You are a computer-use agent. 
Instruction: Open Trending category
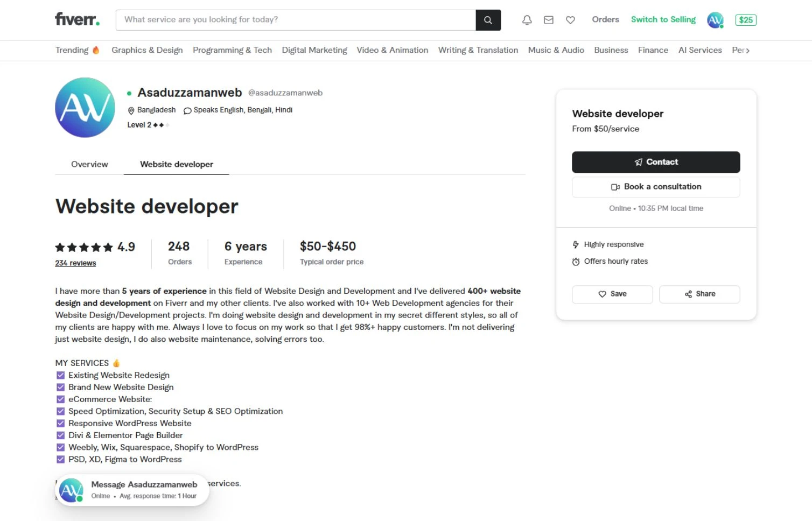coord(72,50)
